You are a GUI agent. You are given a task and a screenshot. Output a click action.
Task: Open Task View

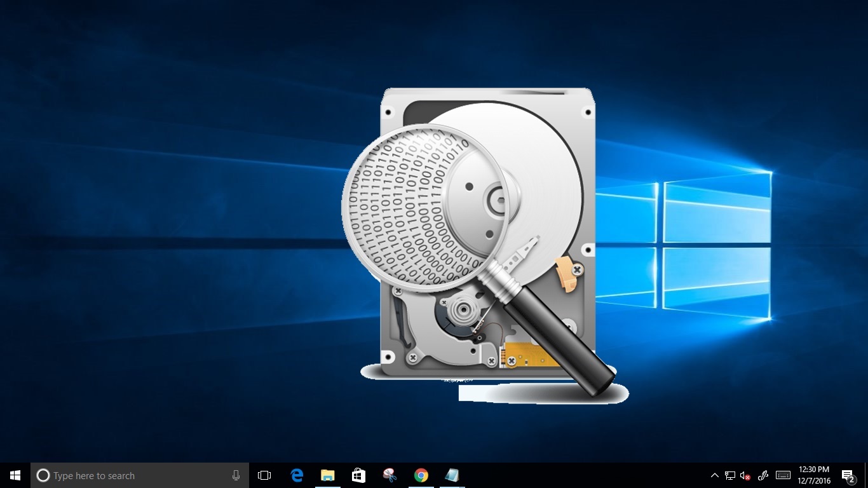pos(264,475)
